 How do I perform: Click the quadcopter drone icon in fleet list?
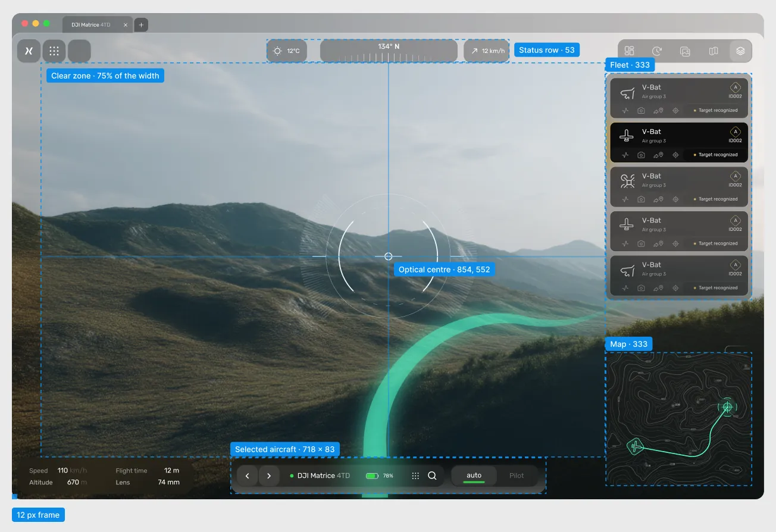click(x=627, y=180)
